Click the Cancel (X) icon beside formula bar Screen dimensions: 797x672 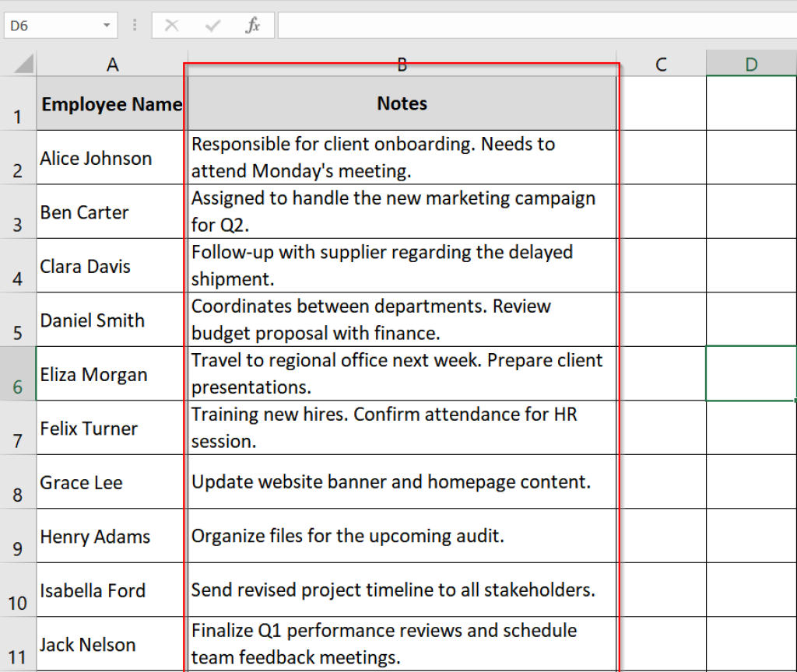tap(171, 25)
